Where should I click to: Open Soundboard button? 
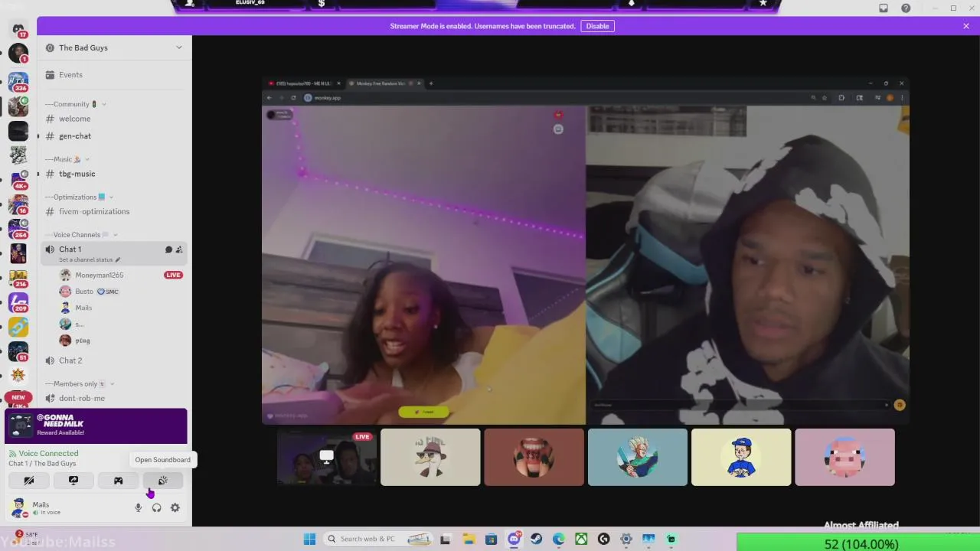pos(163,481)
